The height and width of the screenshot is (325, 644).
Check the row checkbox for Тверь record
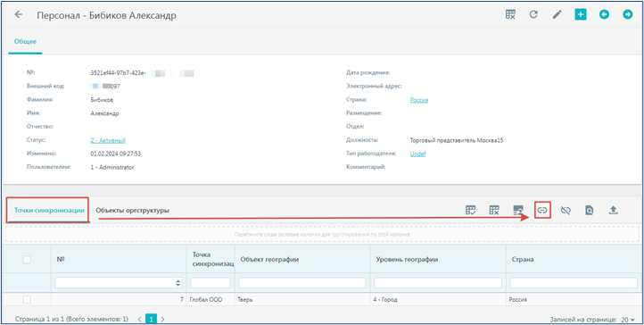[27, 299]
